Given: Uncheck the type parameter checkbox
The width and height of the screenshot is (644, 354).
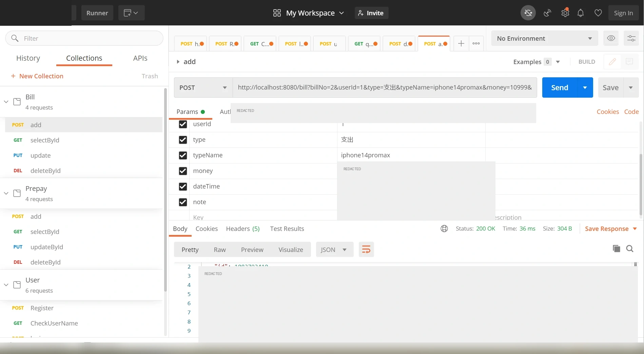Looking at the screenshot, I should (x=183, y=140).
